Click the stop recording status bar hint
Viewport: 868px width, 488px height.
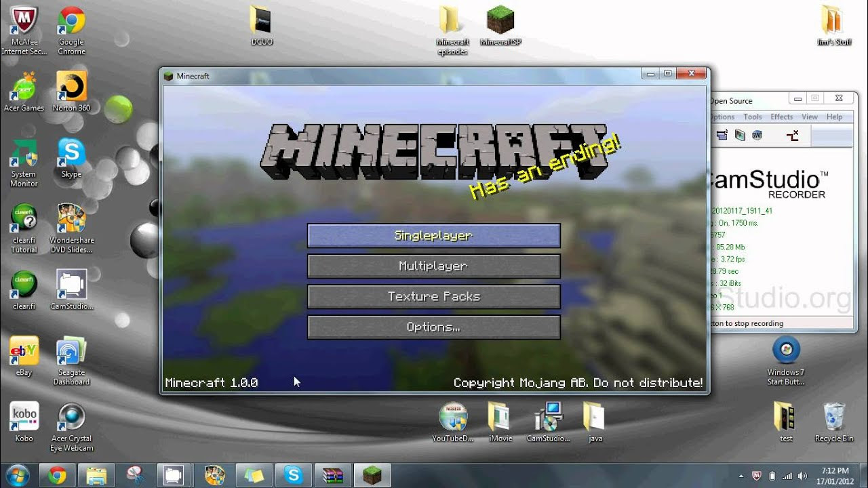point(746,323)
